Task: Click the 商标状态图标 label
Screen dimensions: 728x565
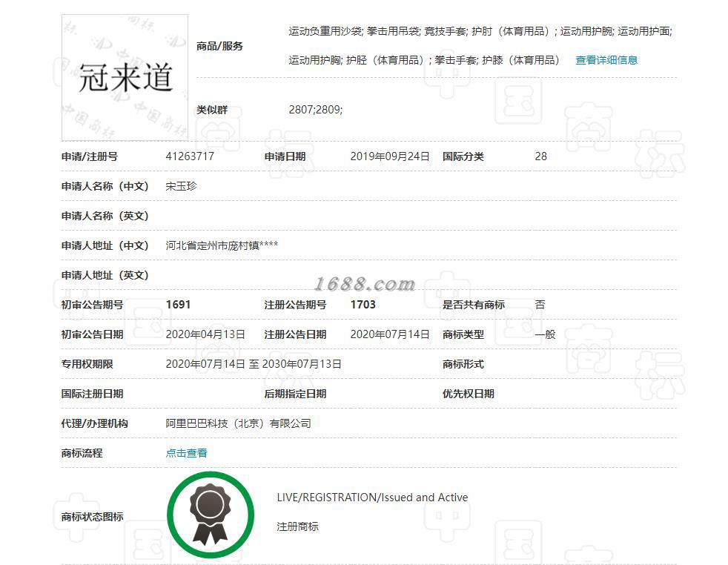Action: 93,517
